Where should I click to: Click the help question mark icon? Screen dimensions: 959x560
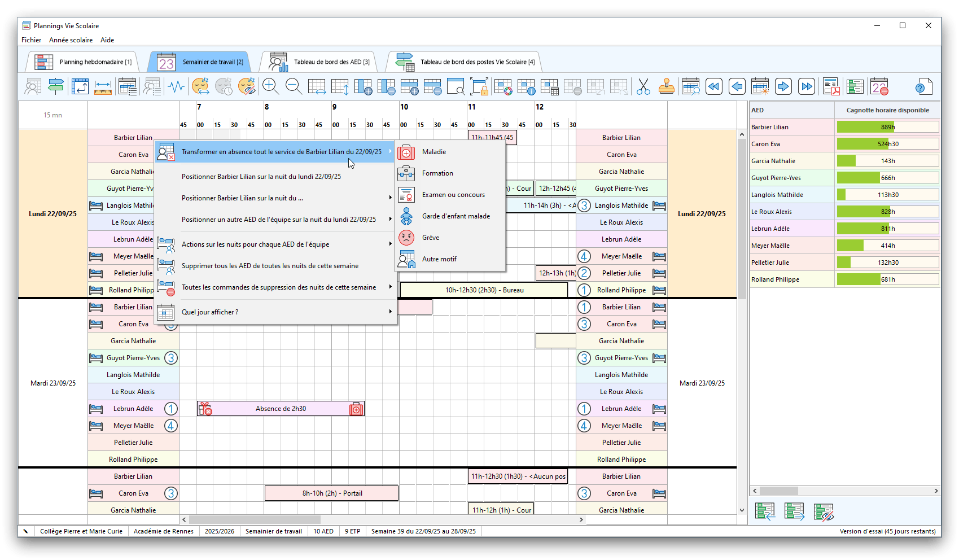coord(923,87)
